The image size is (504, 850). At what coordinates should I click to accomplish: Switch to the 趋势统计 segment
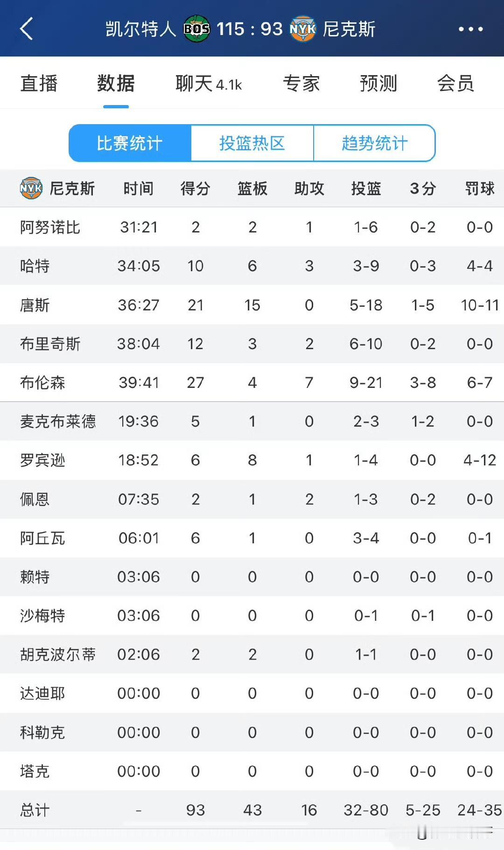[x=375, y=143]
